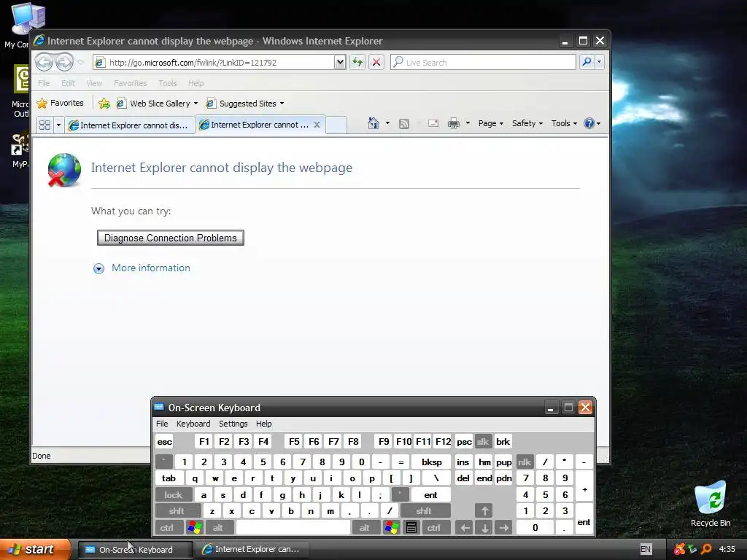Click the application menu key on keyboard
The image size is (747, 560).
(411, 527)
